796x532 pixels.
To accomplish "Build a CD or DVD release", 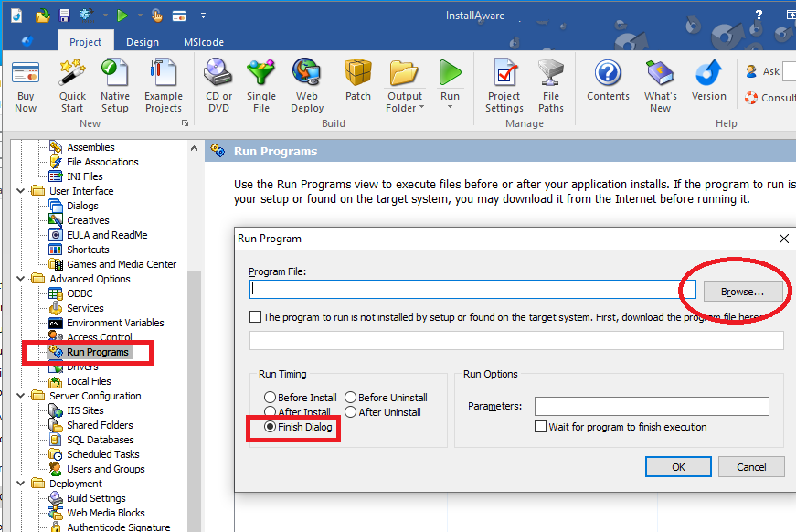I will tap(218, 86).
